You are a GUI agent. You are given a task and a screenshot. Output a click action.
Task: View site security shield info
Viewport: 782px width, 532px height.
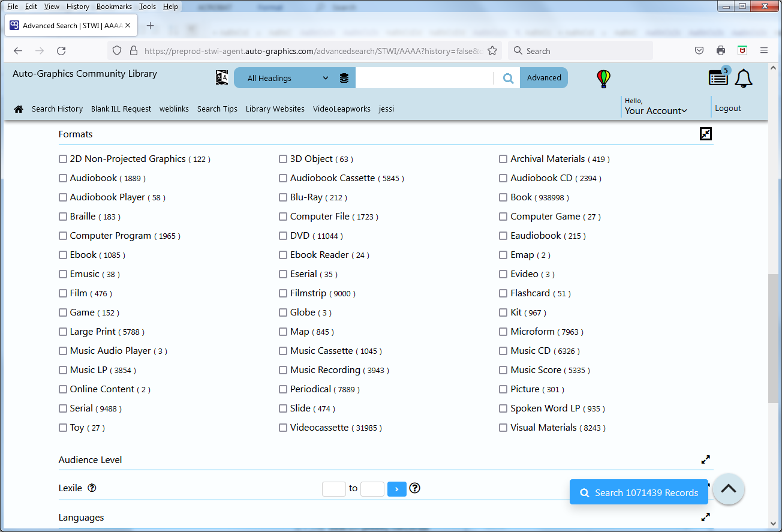[x=117, y=51]
